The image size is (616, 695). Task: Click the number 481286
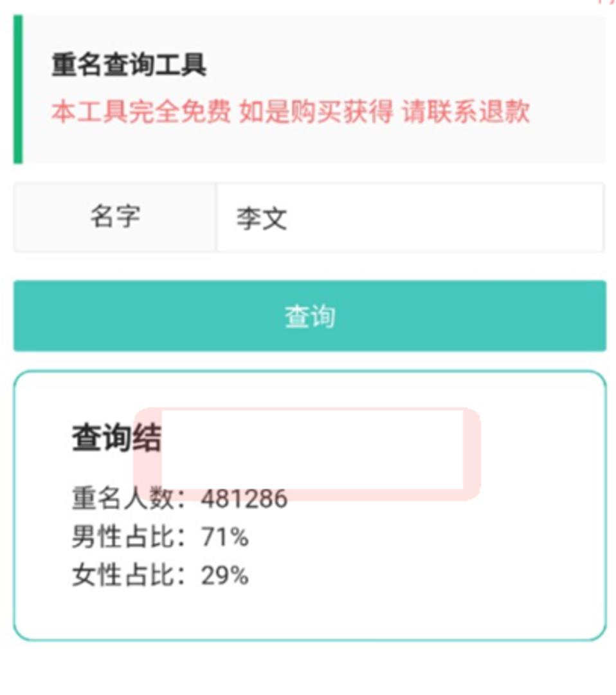pos(244,498)
